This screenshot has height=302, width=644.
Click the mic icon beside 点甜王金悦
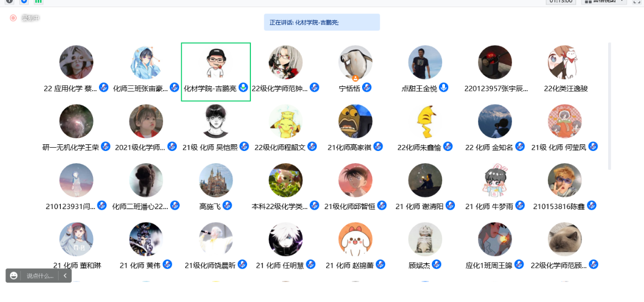pyautogui.click(x=443, y=87)
